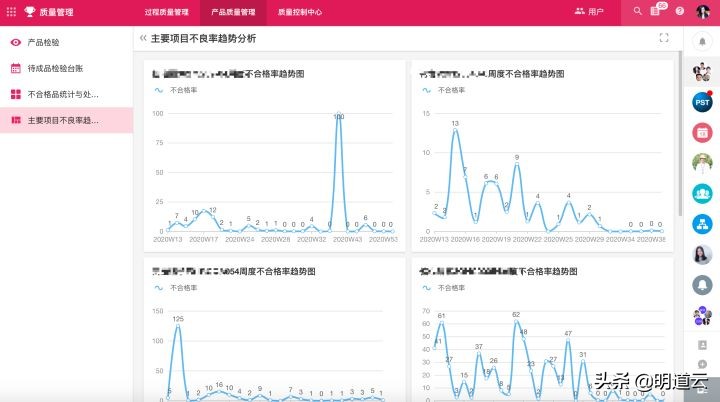Image resolution: width=720 pixels, height=402 pixels.
Task: Click the 2020W13 label under first chart
Action: pos(168,239)
